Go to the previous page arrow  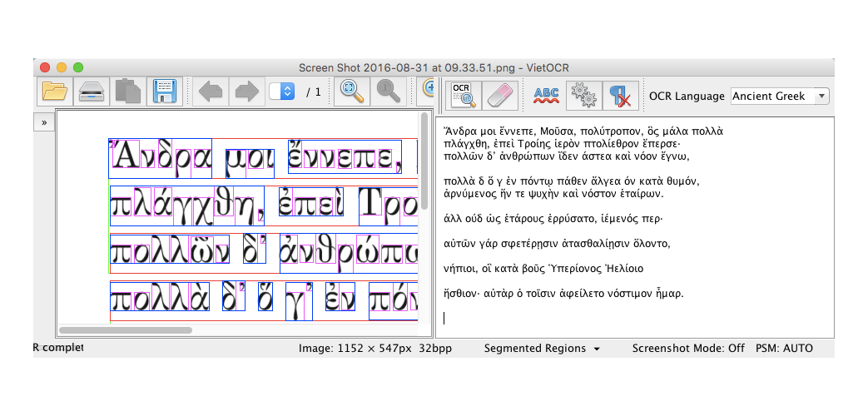tap(211, 92)
